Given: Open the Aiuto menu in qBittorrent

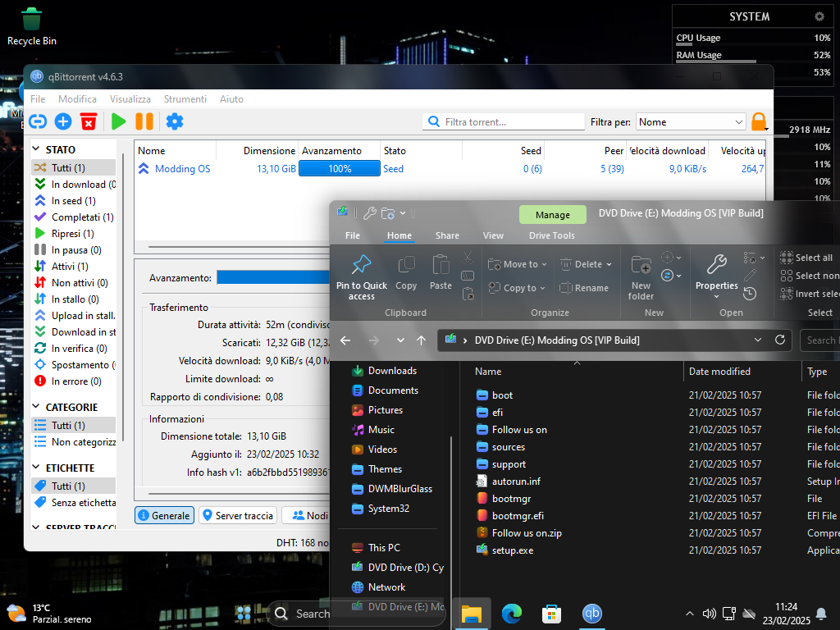Looking at the screenshot, I should point(231,99).
